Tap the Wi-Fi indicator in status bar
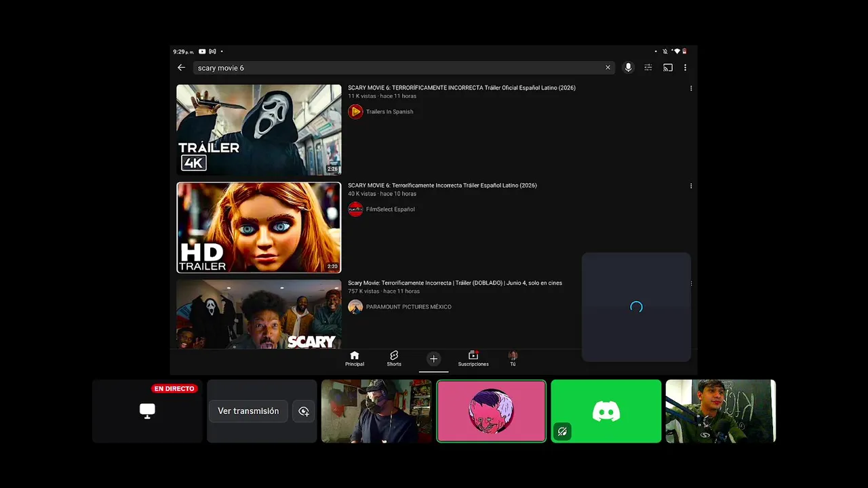 676,52
